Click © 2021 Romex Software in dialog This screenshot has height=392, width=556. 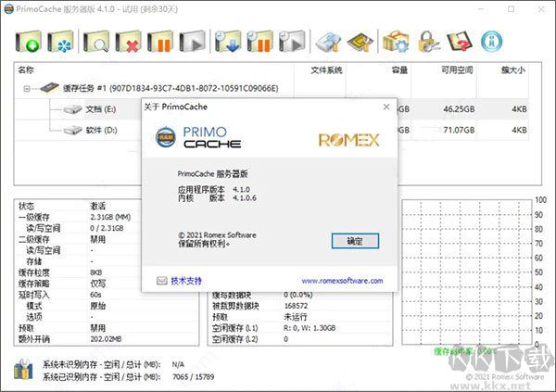pyautogui.click(x=217, y=235)
